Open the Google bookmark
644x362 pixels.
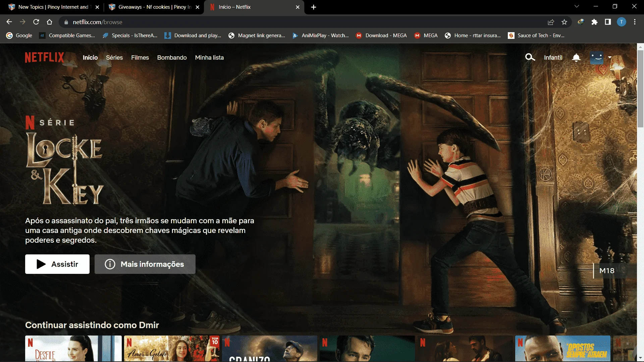(x=19, y=36)
